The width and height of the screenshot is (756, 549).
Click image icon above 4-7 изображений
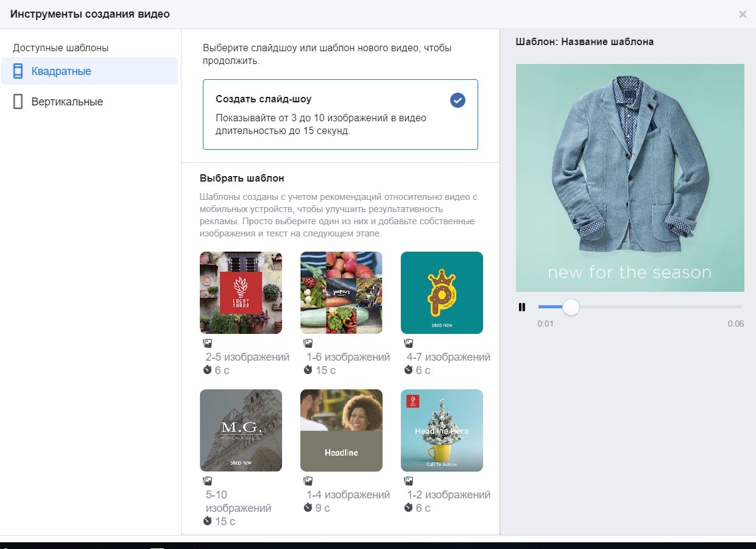point(409,344)
